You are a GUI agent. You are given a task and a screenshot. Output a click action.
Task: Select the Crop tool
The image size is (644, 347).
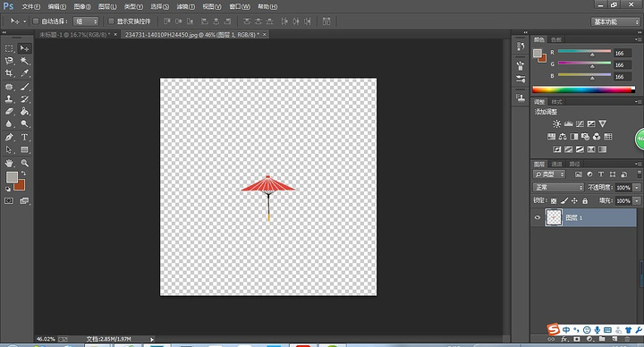point(9,73)
